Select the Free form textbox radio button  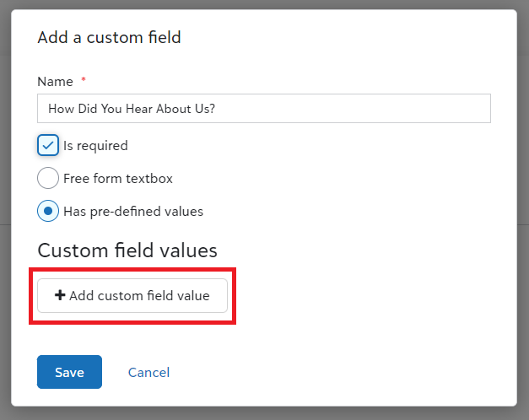(x=48, y=178)
